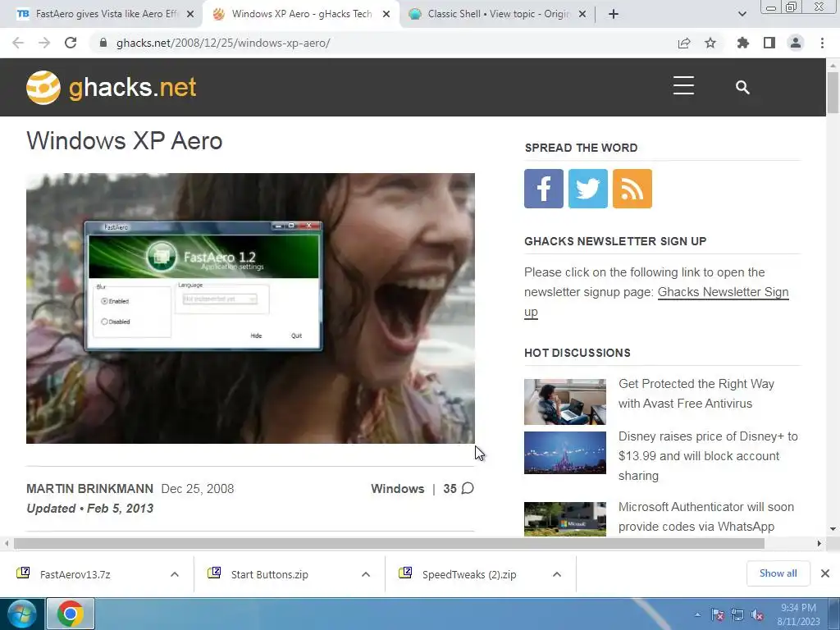Click the address bar URL
The height and width of the screenshot is (630, 840).
223,43
